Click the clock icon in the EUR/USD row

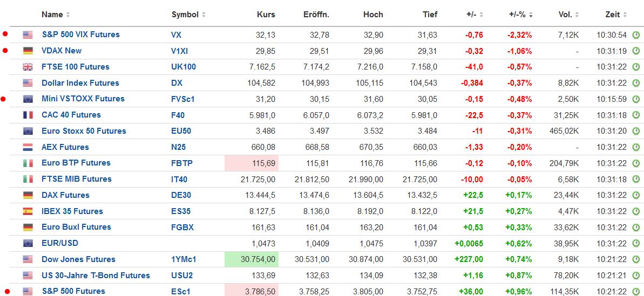[636, 243]
